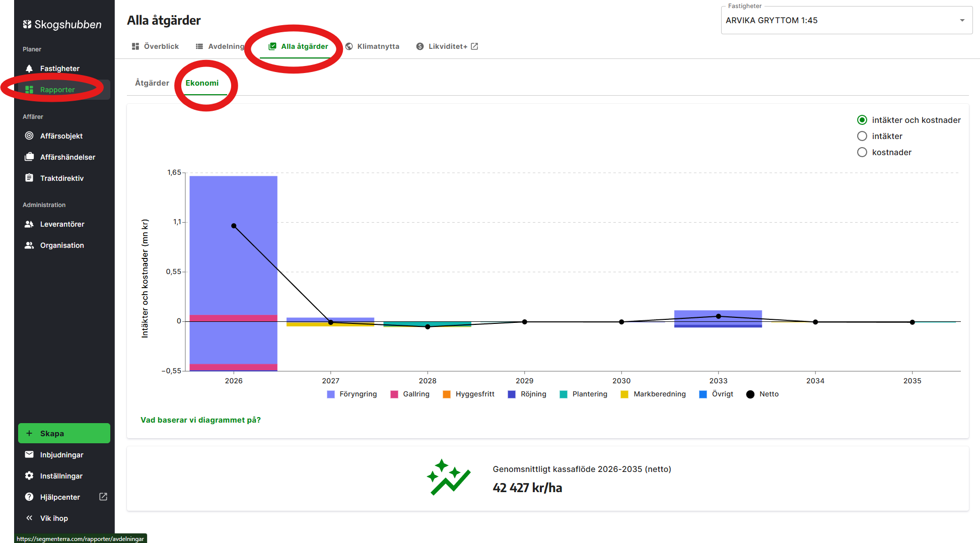Click the Skogshubben logo icon
This screenshot has width=980, height=543.
pyautogui.click(x=27, y=24)
